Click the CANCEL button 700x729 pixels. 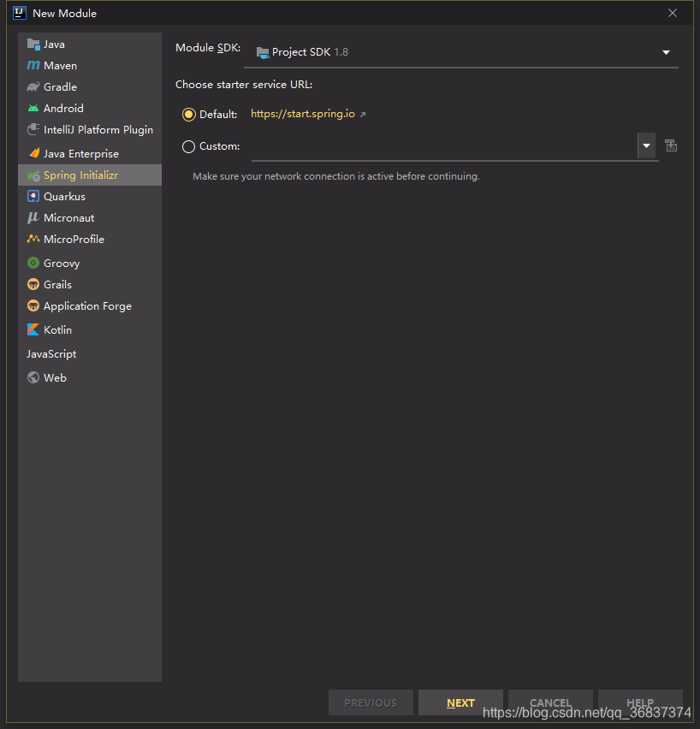tap(550, 702)
